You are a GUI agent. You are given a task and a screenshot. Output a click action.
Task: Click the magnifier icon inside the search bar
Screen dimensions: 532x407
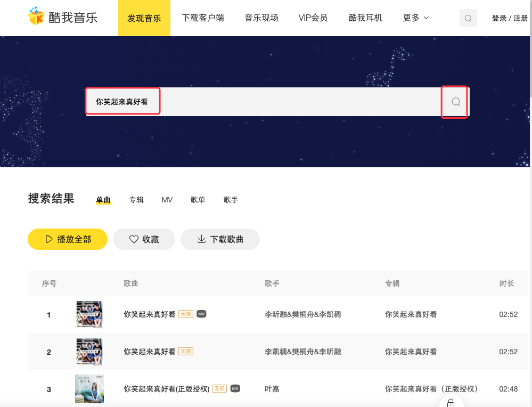455,101
